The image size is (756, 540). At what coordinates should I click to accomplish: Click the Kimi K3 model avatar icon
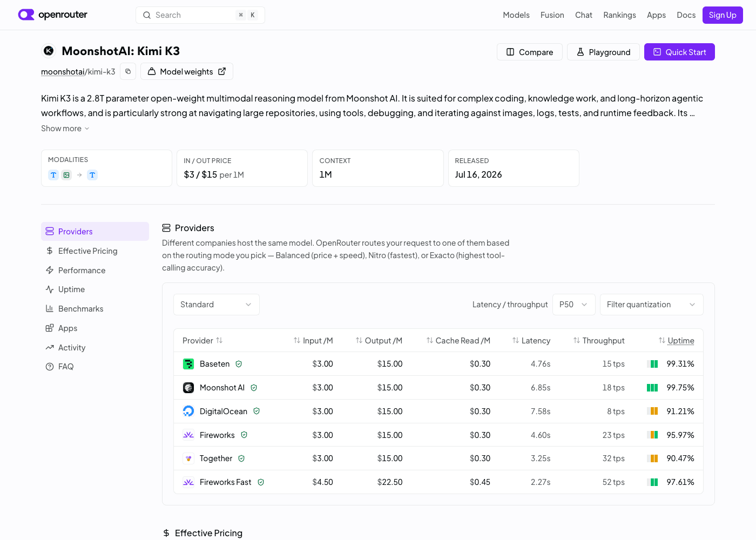point(49,51)
